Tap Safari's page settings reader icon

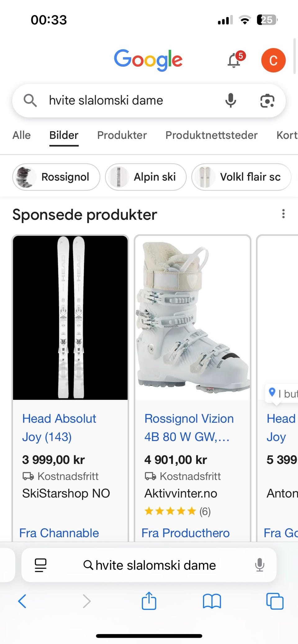point(41,565)
